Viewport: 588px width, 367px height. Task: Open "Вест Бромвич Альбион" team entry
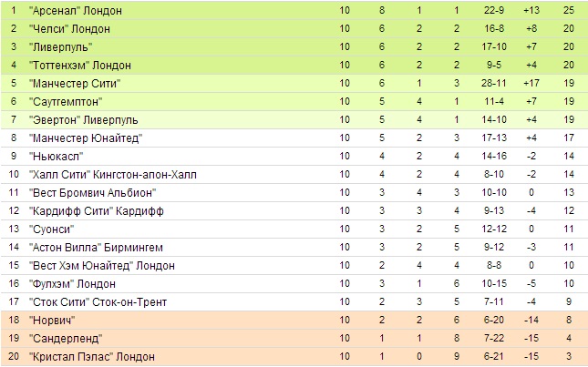pos(93,193)
